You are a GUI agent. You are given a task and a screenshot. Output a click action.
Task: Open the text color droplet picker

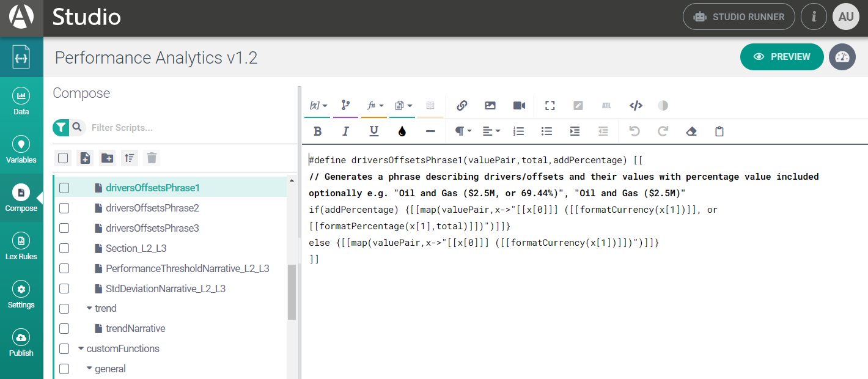tap(402, 131)
